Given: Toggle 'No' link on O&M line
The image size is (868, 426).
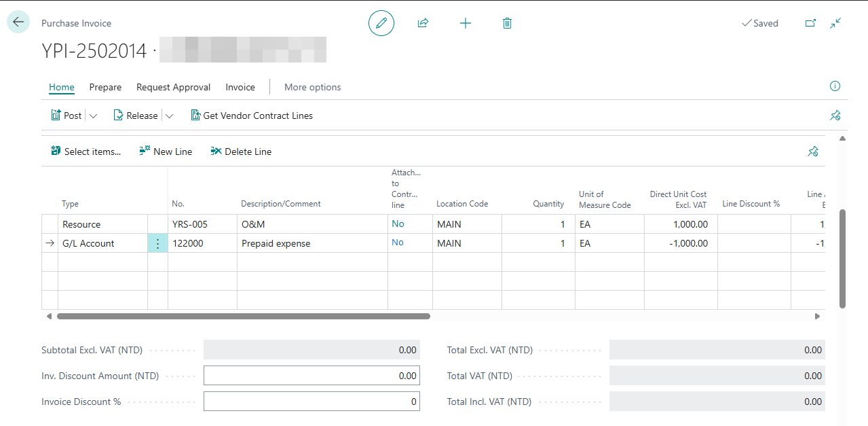Looking at the screenshot, I should [x=398, y=224].
